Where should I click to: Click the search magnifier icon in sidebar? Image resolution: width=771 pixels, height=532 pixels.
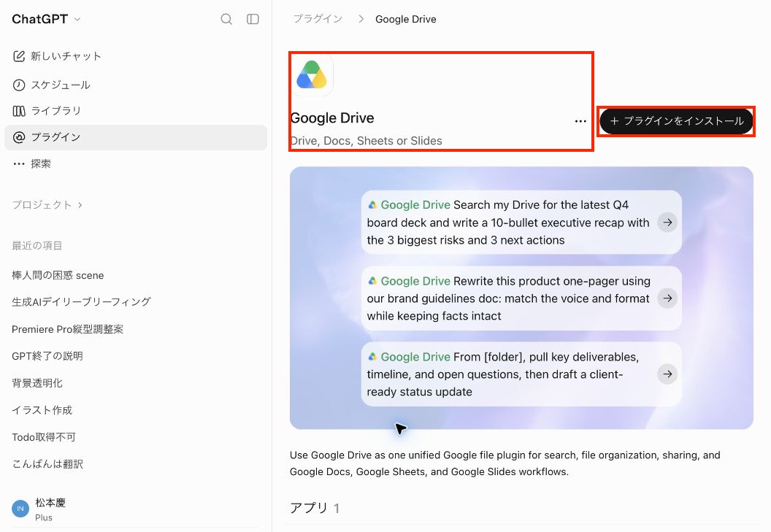pos(226,19)
